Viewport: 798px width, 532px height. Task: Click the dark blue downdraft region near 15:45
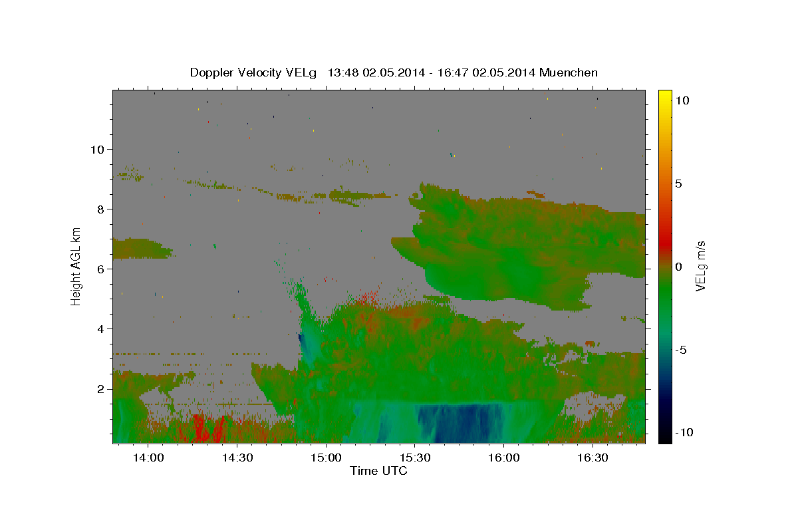click(459, 424)
